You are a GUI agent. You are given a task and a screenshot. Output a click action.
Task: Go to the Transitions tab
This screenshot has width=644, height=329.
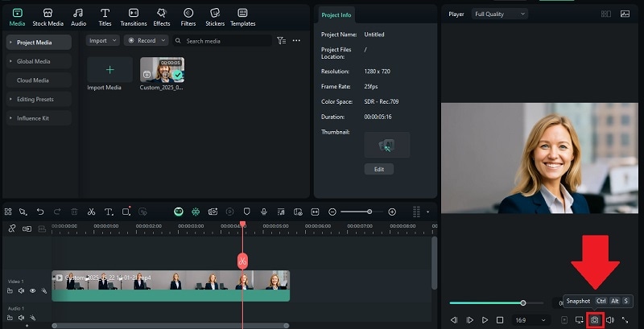pyautogui.click(x=134, y=18)
